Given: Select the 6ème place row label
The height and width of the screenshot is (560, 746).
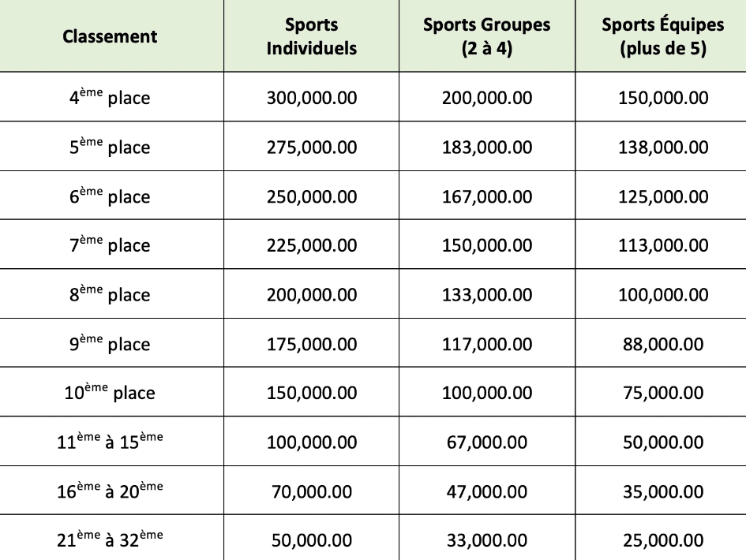Looking at the screenshot, I should [x=110, y=196].
